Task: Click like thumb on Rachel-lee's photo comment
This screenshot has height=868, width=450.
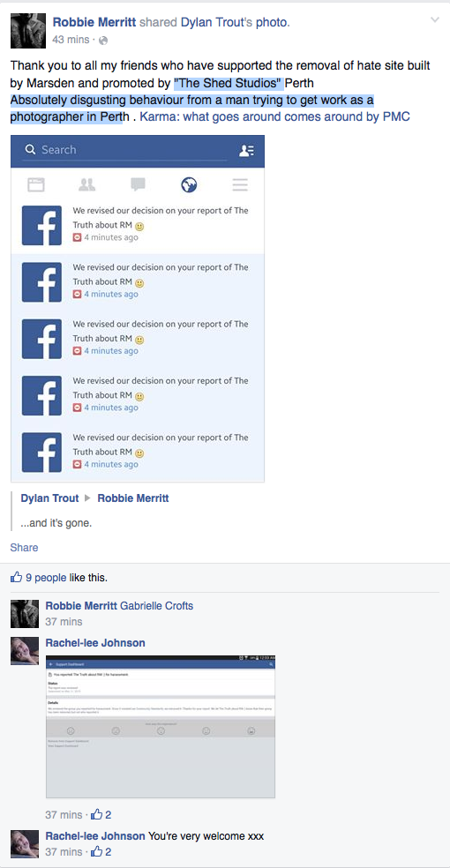Action: [x=97, y=814]
